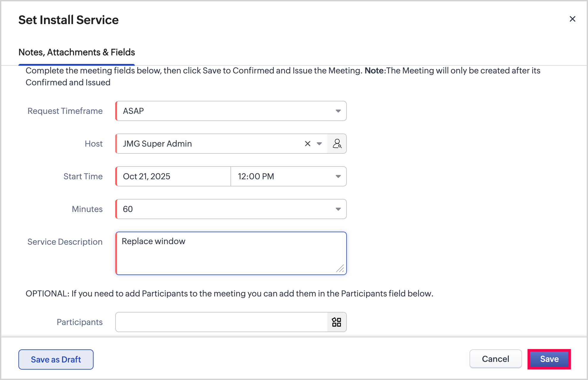Focus the Participants input field
Viewport: 588px width, 380px height.
(221, 322)
